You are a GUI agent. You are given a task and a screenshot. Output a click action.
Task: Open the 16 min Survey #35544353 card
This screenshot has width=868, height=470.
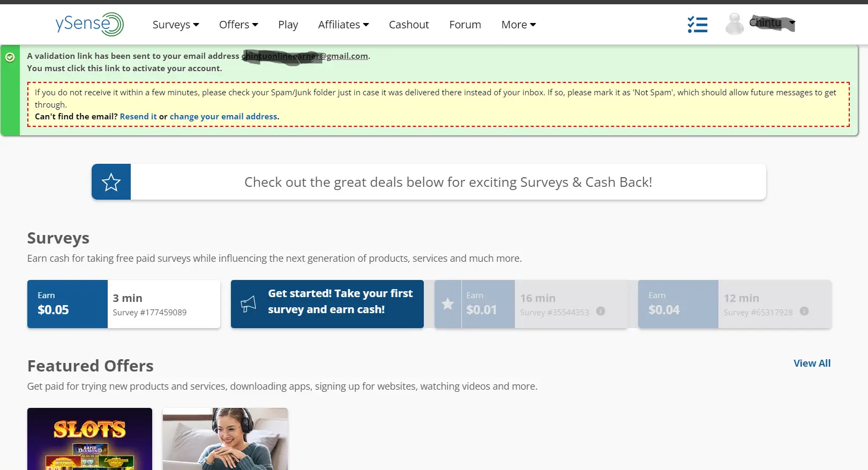pyautogui.click(x=531, y=304)
